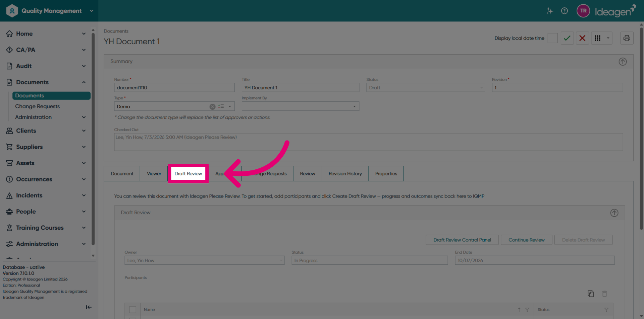Switch to the Review tab
Image resolution: width=644 pixels, height=319 pixels.
308,173
